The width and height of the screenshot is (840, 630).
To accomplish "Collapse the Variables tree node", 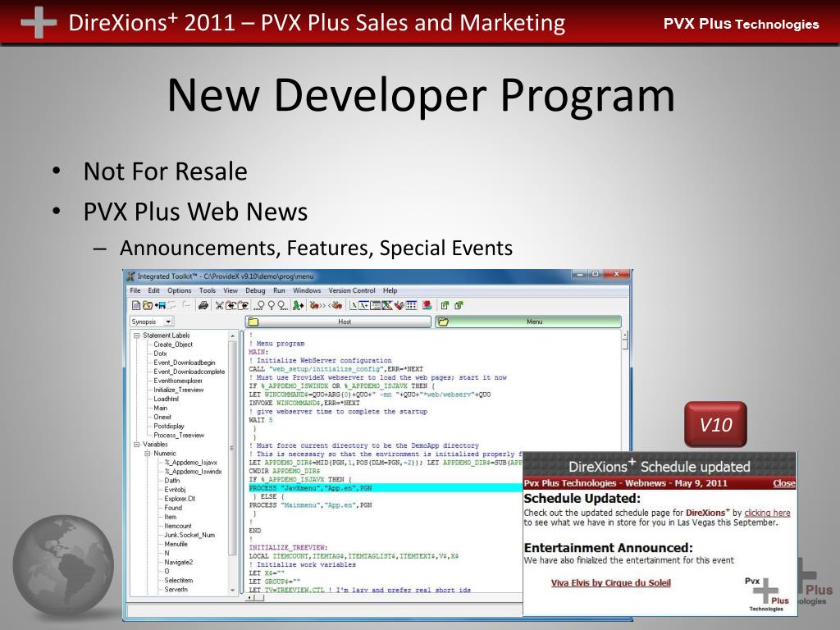I will [x=137, y=444].
